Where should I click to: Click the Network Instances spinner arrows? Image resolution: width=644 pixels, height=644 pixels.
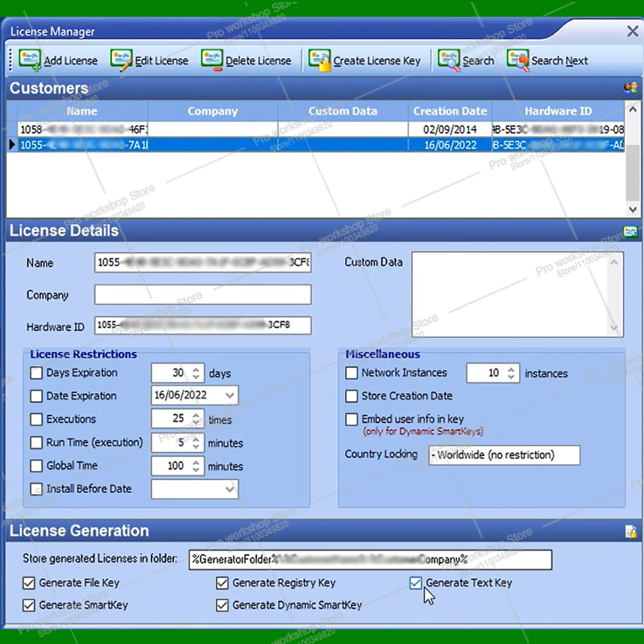(511, 373)
